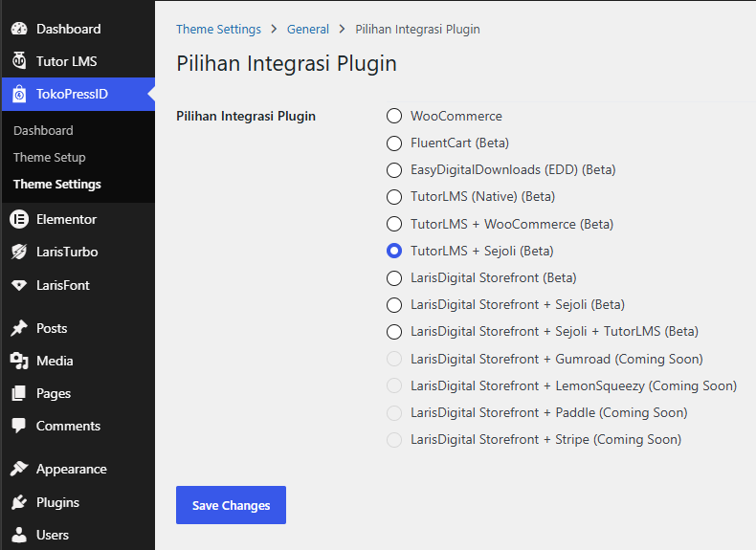Click the Comments speech bubble icon
The height and width of the screenshot is (550, 756).
click(x=19, y=426)
